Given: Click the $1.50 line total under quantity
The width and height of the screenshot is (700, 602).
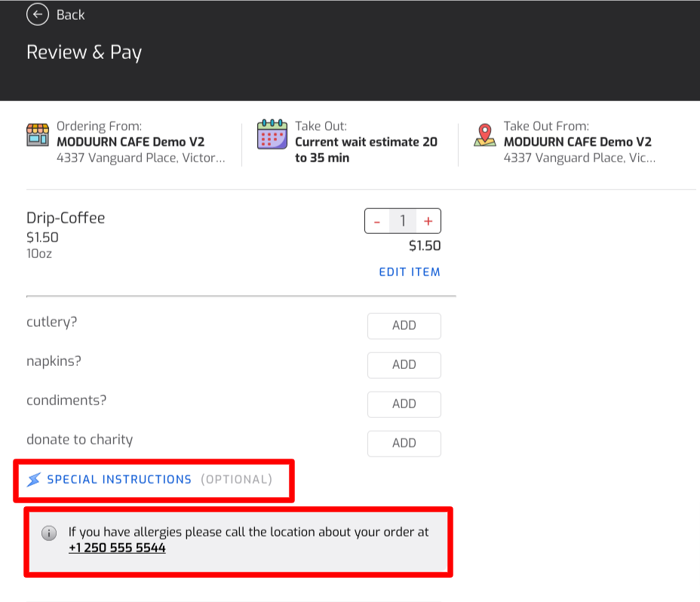Looking at the screenshot, I should point(425,246).
